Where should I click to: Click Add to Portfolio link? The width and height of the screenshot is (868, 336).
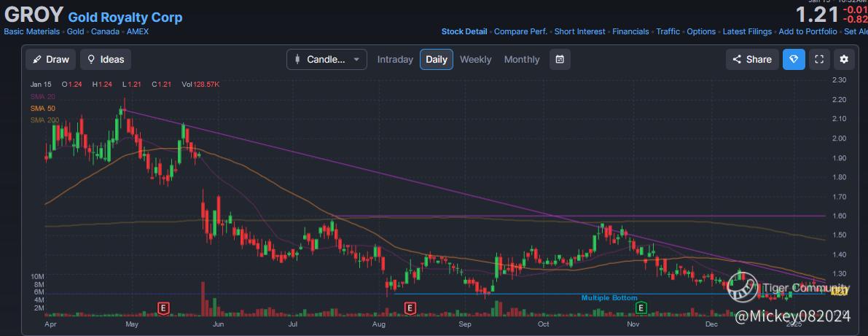click(x=808, y=31)
